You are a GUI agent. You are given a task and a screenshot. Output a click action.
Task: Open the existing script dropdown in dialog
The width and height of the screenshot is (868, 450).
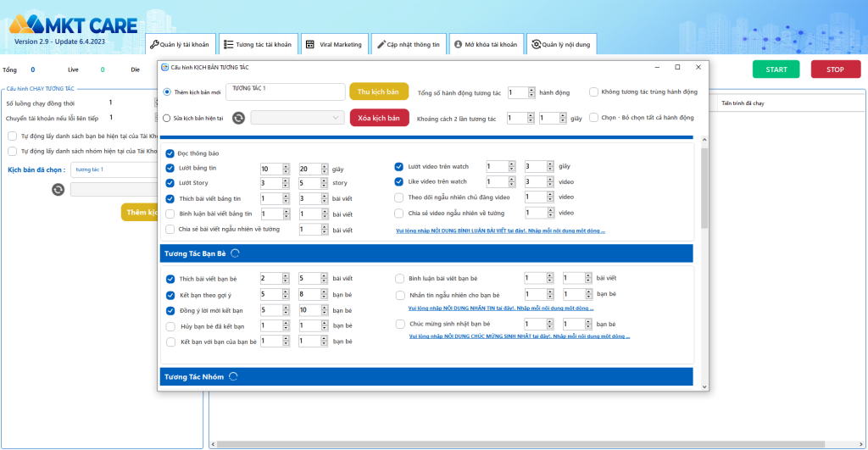(x=296, y=118)
